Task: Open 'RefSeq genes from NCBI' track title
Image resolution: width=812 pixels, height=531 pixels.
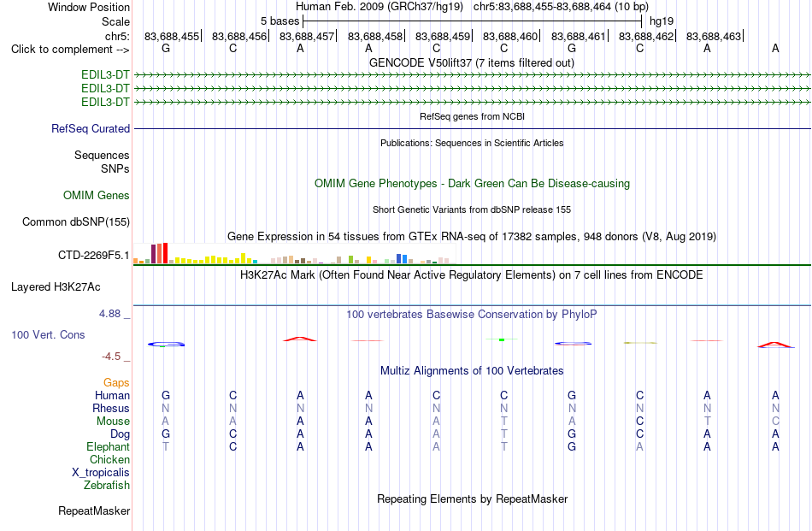Action: point(472,116)
